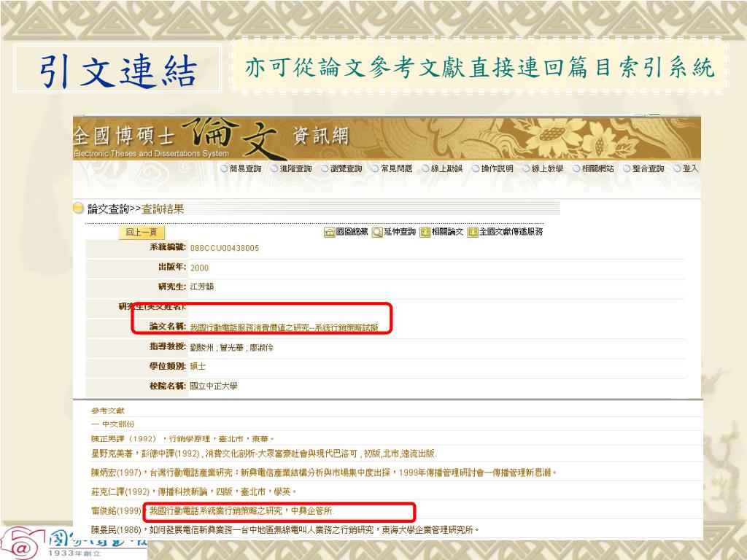This screenshot has height=560, width=747.
Task: Open the 整合查詢 menu item
Action: point(649,168)
